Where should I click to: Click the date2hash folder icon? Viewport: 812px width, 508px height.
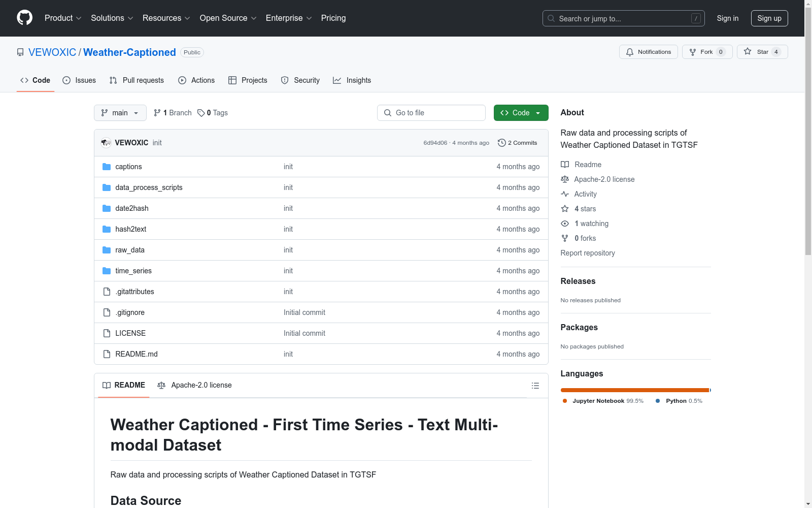point(107,208)
